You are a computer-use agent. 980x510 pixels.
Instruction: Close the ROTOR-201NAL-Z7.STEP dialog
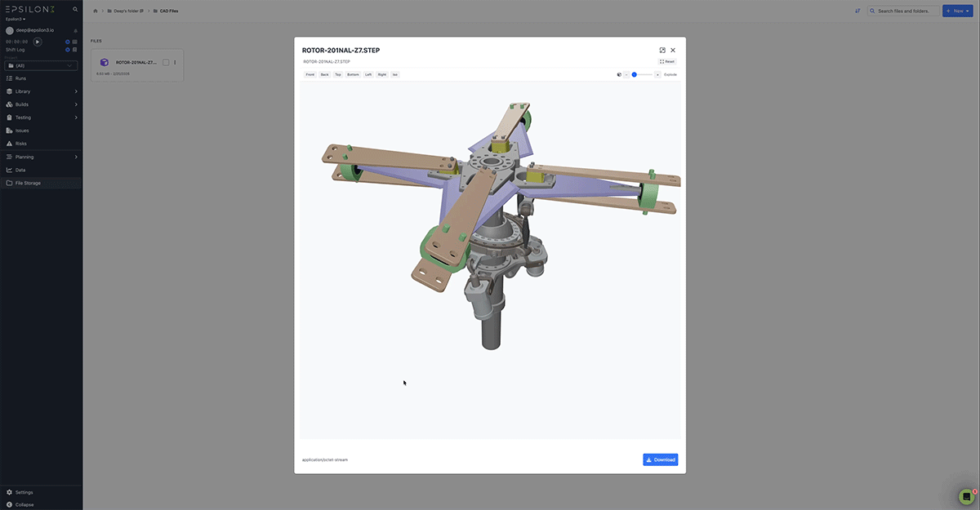coord(673,50)
